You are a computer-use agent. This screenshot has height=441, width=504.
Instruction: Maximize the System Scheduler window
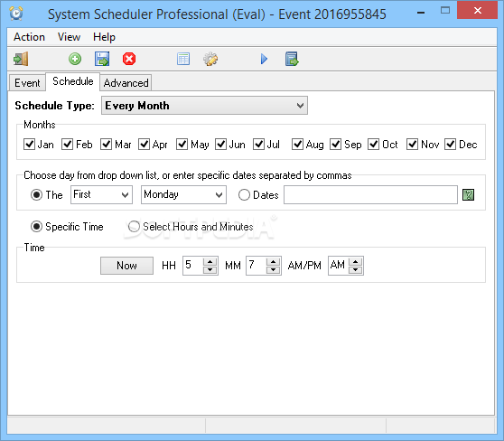pyautogui.click(x=445, y=11)
